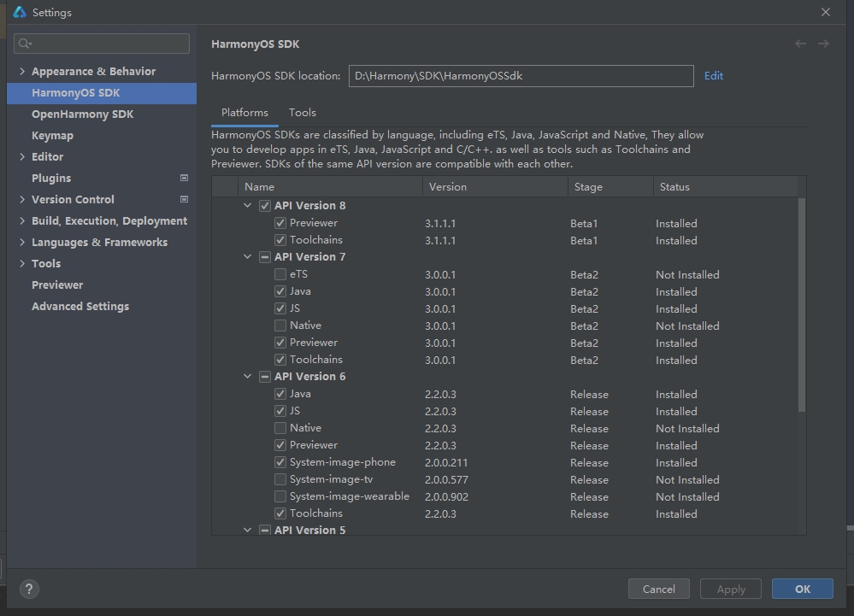
Task: Uncheck Java 2.2.0.3 checkbox
Action: (x=280, y=393)
